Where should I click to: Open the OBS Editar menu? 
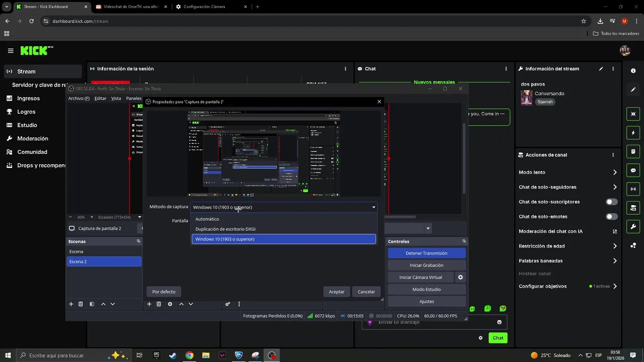100,99
